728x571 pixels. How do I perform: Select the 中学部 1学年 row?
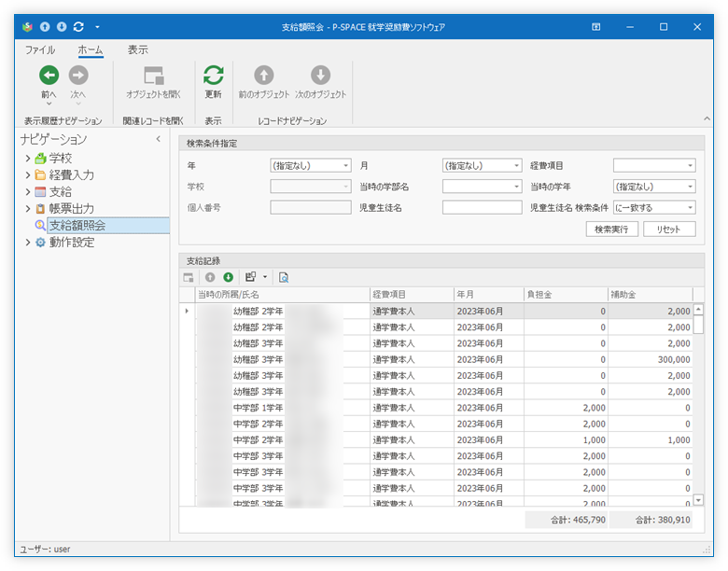pos(436,408)
